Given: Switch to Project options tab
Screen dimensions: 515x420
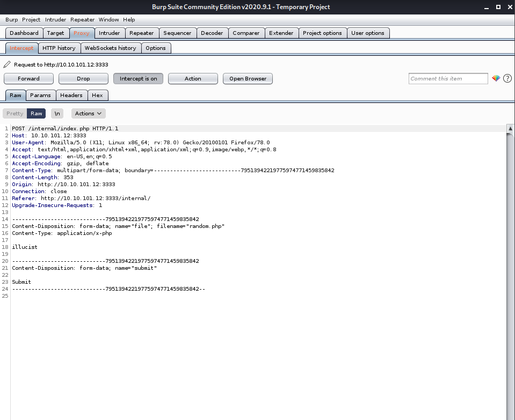Looking at the screenshot, I should (322, 33).
